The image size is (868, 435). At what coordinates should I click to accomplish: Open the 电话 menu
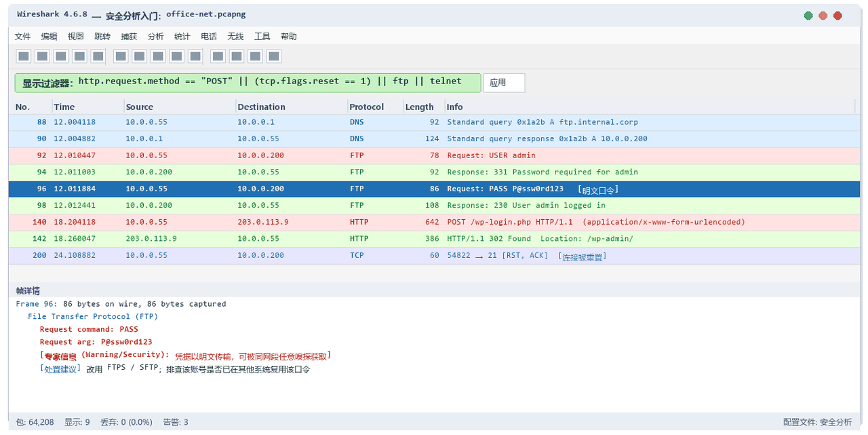(x=209, y=37)
